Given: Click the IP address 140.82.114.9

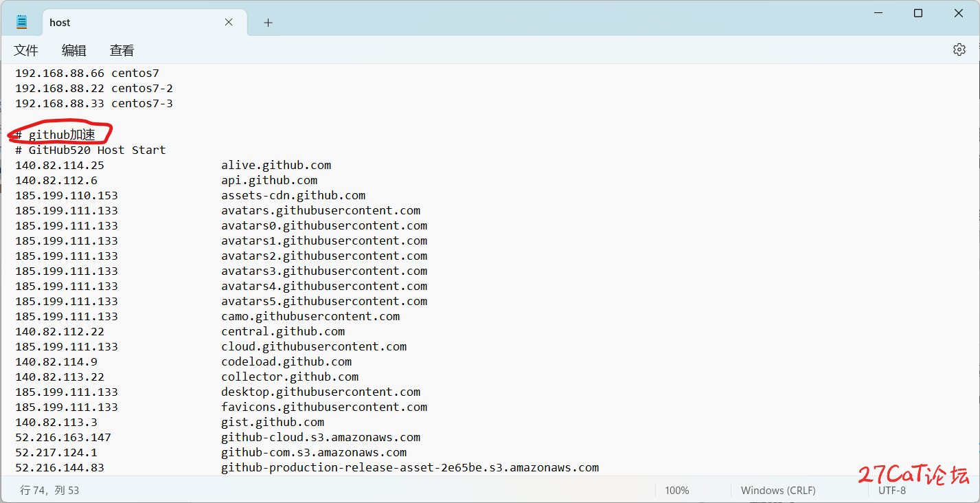Looking at the screenshot, I should tap(56, 361).
